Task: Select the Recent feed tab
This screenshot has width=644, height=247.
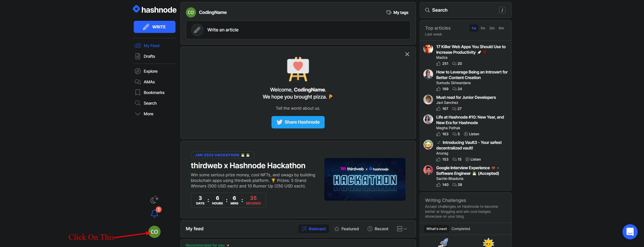Action: (x=378, y=229)
